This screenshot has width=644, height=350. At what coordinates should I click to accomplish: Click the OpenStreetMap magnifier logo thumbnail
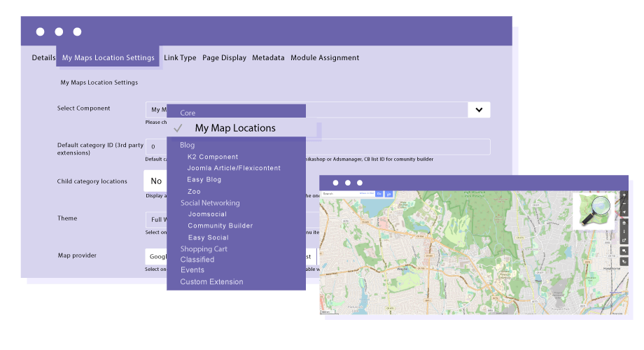coord(595,210)
